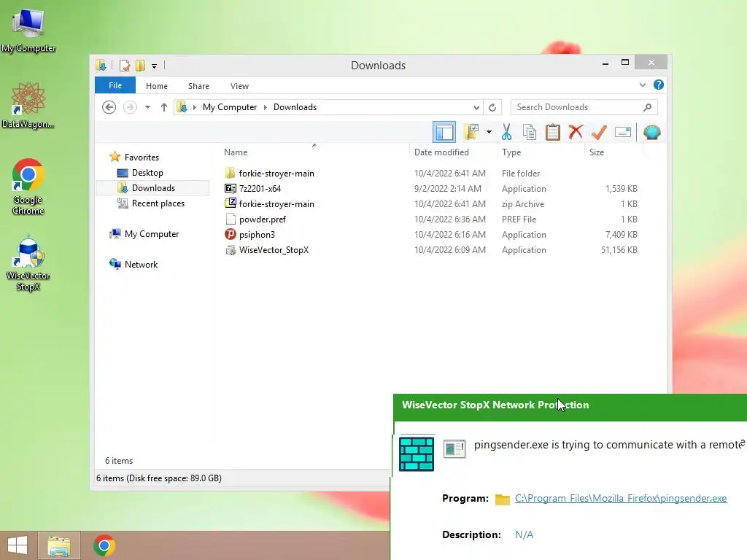Select Network in navigation pane
The height and width of the screenshot is (560, 747).
[141, 264]
